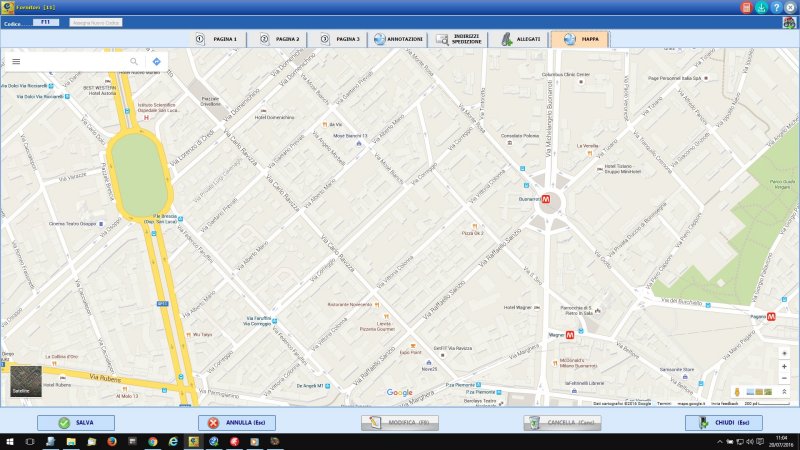Click the Hotel Domenichino marker
Image resolution: width=800 pixels, height=450 pixels.
[x=263, y=111]
